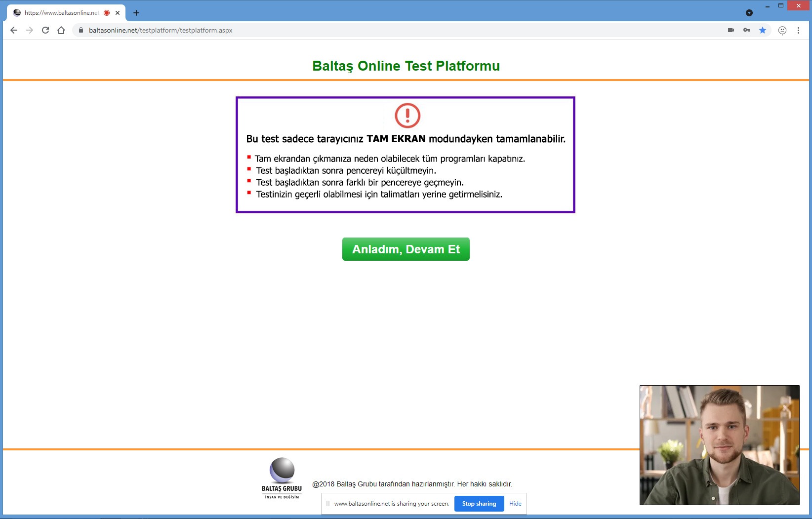This screenshot has height=519, width=812.
Task: Go to the browser Home page
Action: point(61,30)
